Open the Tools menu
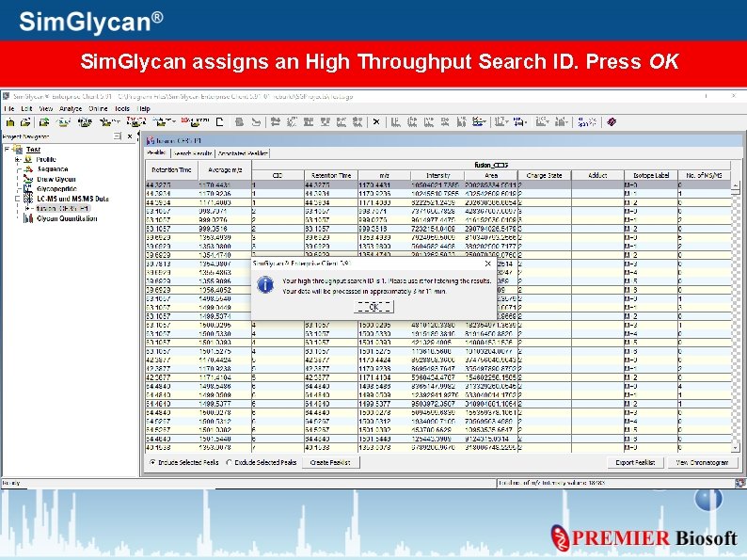The image size is (747, 560). (122, 108)
